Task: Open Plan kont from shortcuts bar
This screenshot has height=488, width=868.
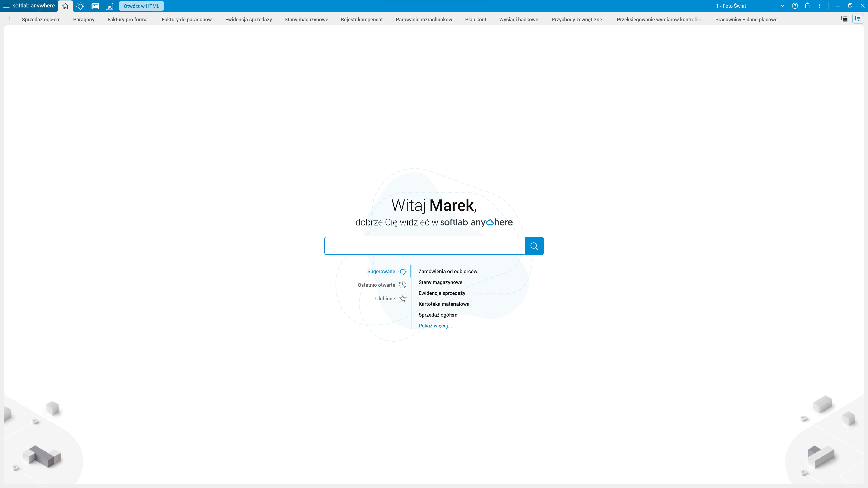Action: (475, 19)
